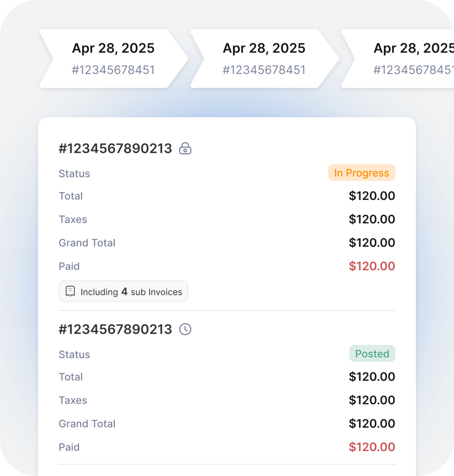Click the Grand Total amount of the Posted invoice
The height and width of the screenshot is (476, 454).
pos(372,423)
